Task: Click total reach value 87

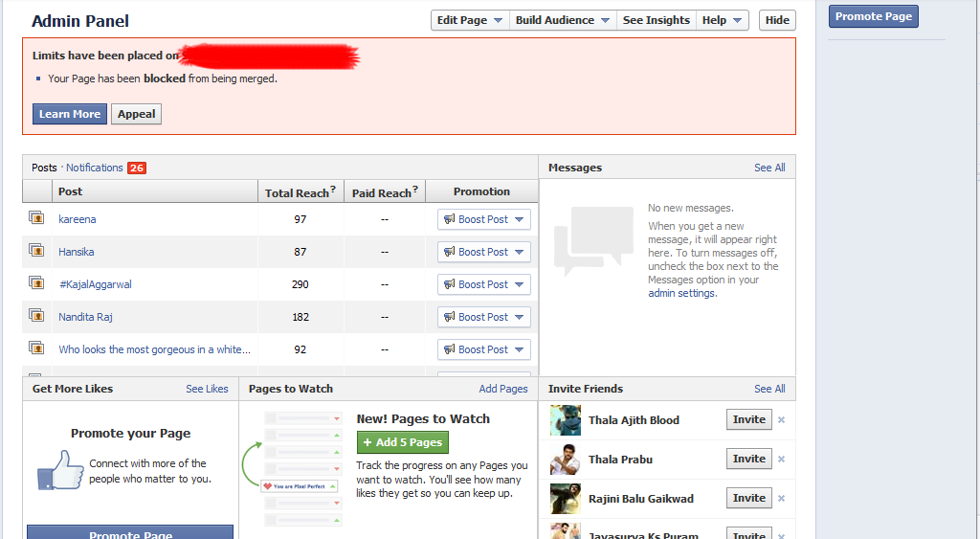Action: pos(300,252)
